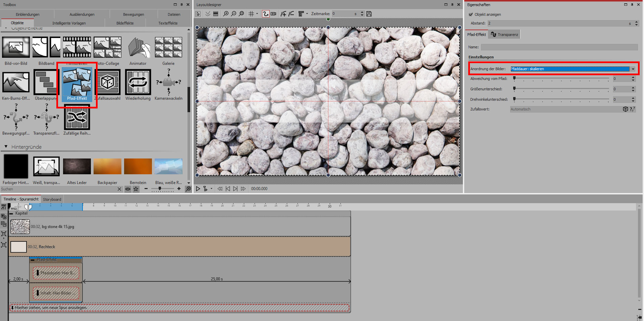Collapse the Hintergründe section
Image resolution: width=644 pixels, height=321 pixels.
6,147
